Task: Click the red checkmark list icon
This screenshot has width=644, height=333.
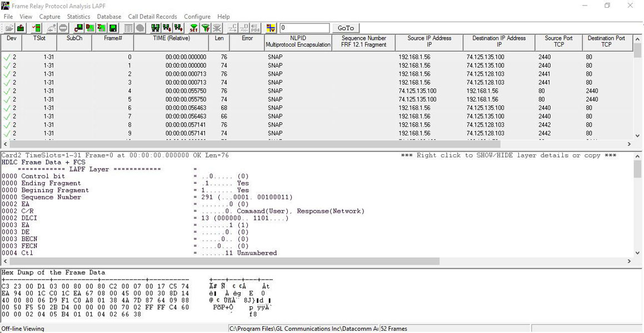Action: click(x=36, y=28)
